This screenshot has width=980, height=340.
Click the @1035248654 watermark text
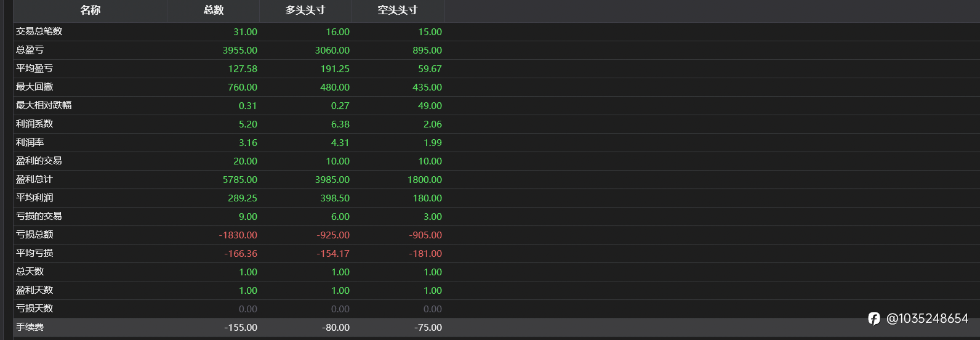[927, 318]
